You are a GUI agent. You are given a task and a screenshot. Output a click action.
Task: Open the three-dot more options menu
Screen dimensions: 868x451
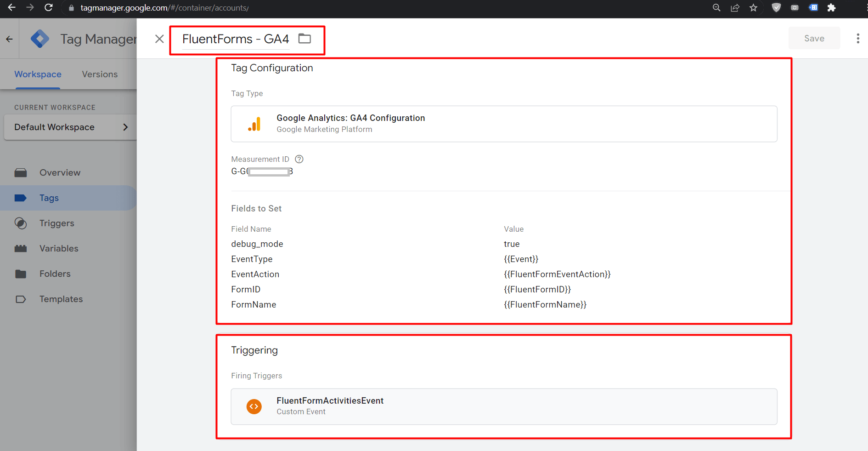(857, 39)
